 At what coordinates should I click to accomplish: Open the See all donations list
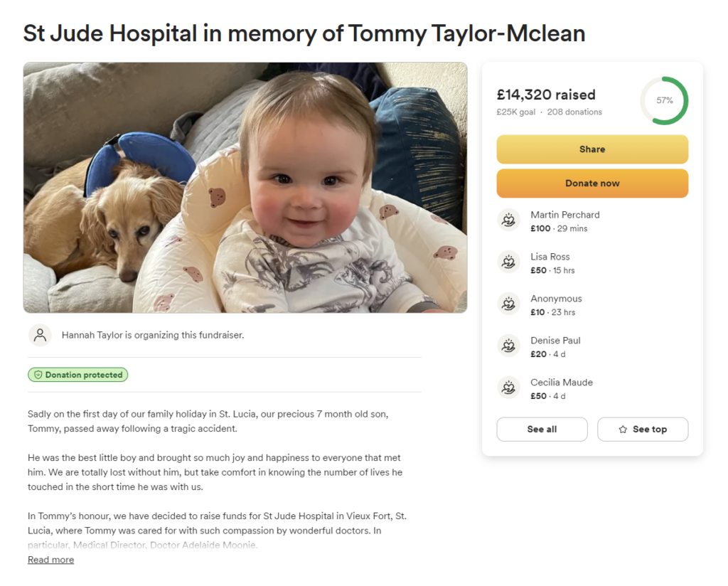[x=542, y=429]
